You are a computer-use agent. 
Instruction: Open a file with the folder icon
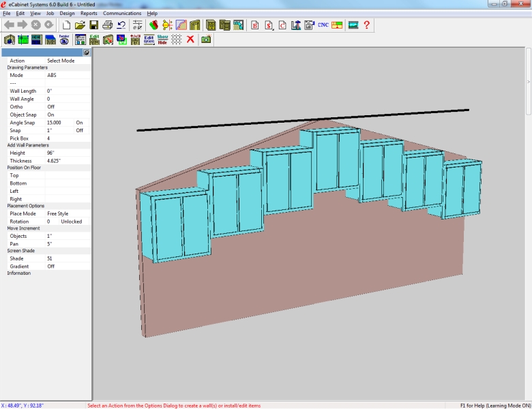pos(80,25)
